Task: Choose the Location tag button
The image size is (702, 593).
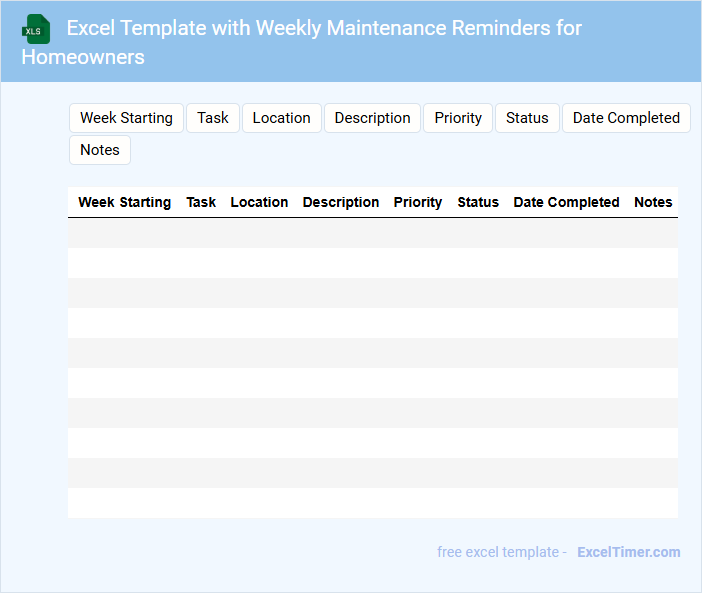Action: tap(281, 118)
